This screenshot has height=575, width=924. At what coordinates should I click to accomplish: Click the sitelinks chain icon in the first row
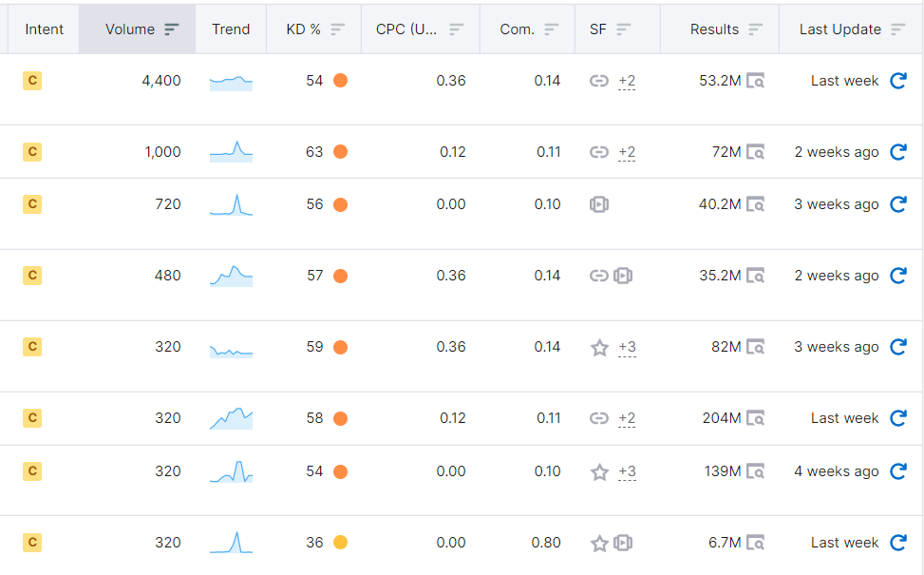point(599,81)
